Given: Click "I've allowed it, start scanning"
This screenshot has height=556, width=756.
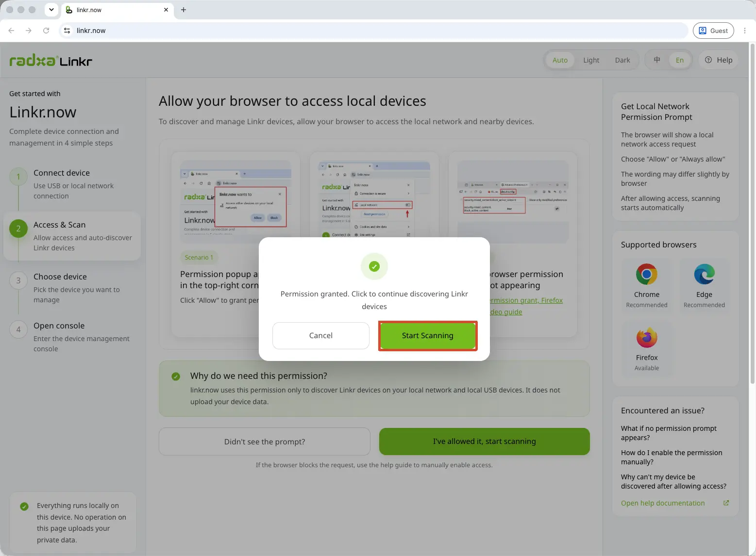Looking at the screenshot, I should tap(485, 442).
